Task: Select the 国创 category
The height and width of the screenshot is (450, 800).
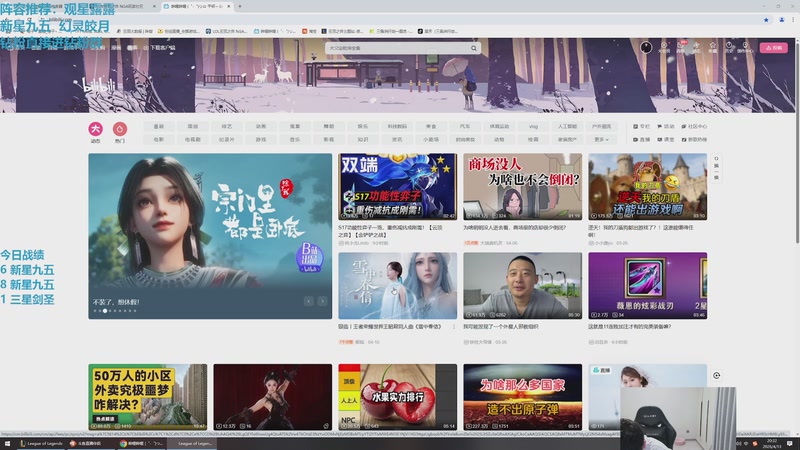Action: (x=192, y=126)
